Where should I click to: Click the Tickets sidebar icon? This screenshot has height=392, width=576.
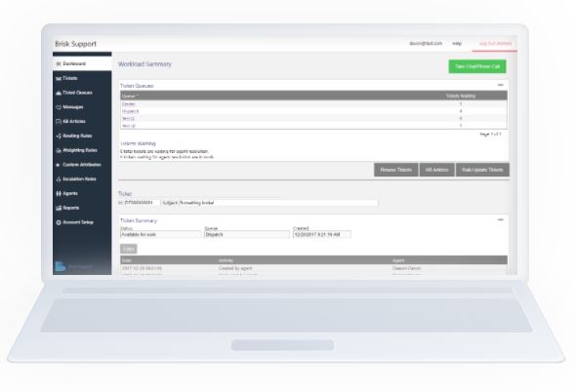tap(59, 79)
